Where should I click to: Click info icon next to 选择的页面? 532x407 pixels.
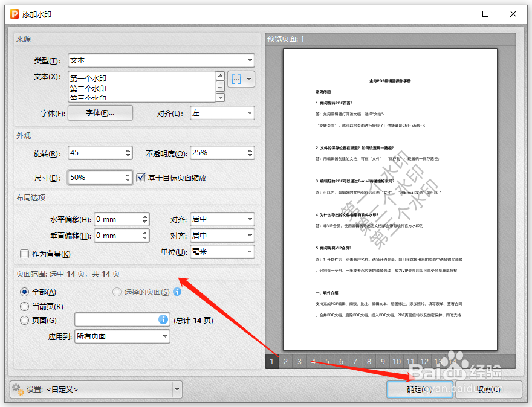177,292
